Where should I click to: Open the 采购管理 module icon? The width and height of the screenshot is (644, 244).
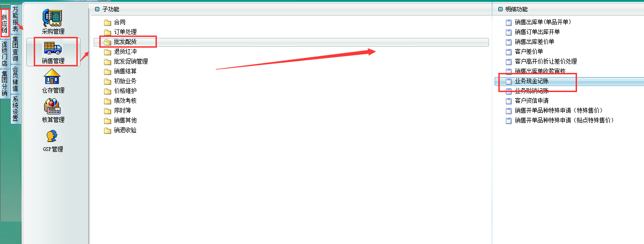[52, 19]
